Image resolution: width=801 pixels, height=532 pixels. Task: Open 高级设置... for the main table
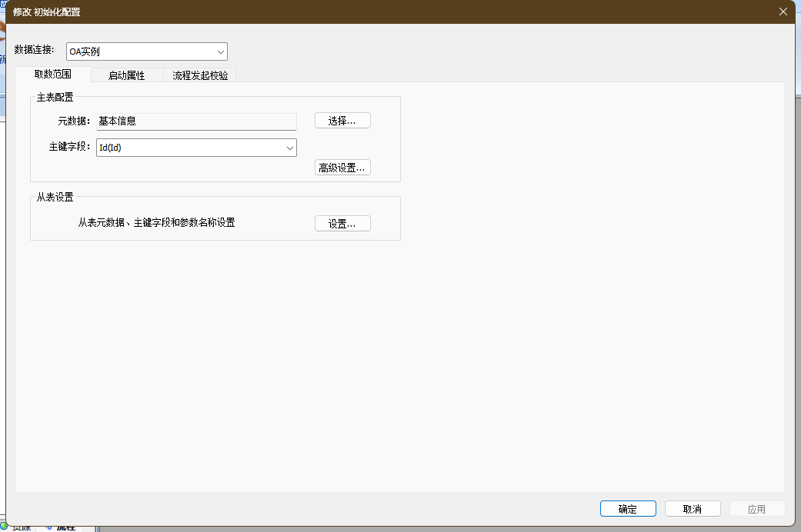point(342,168)
